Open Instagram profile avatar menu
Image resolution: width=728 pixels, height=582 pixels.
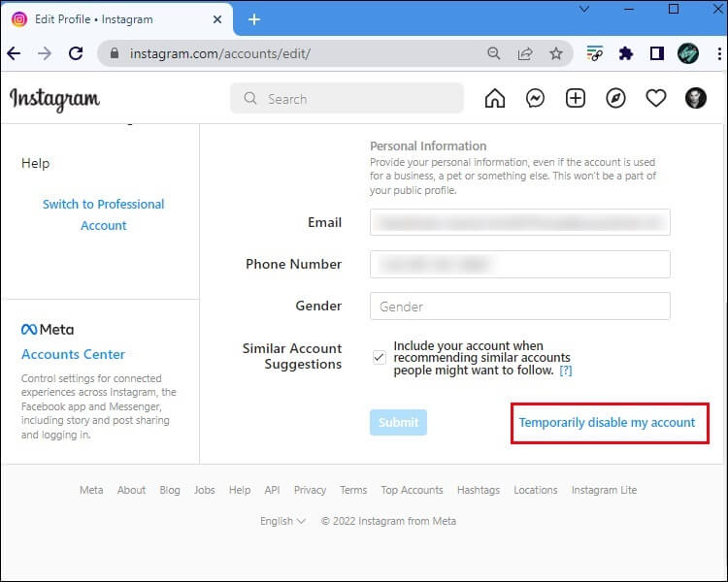[x=696, y=98]
